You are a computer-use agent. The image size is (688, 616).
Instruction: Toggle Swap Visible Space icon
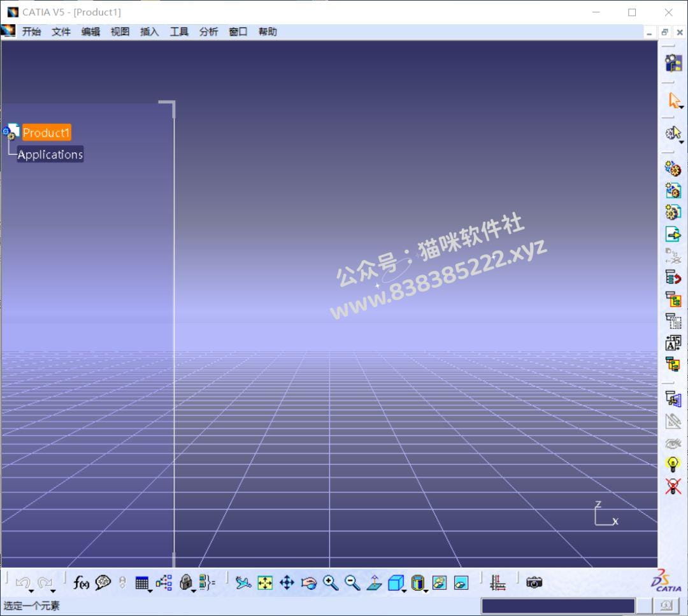[x=461, y=583]
